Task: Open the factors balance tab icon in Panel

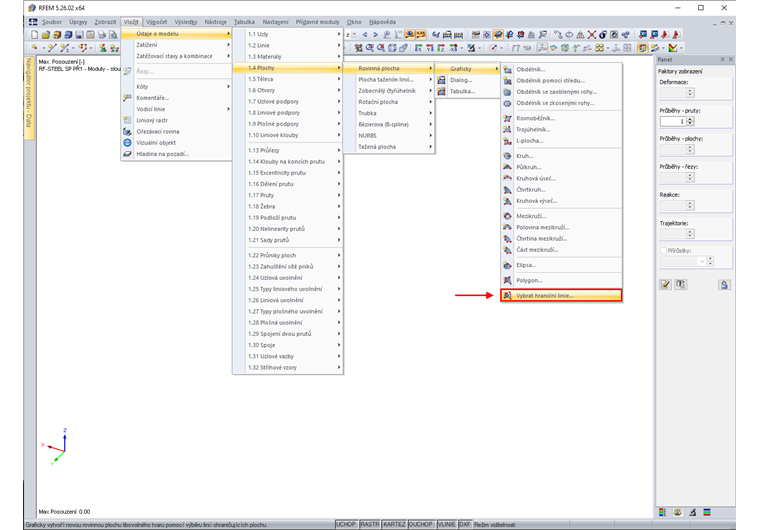Action: 678,512
